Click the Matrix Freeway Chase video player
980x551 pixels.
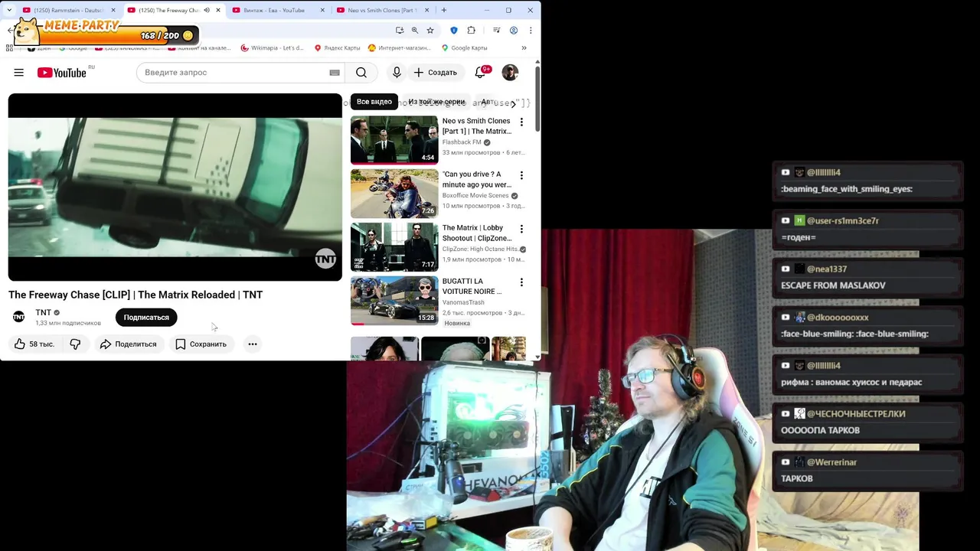[x=175, y=187]
